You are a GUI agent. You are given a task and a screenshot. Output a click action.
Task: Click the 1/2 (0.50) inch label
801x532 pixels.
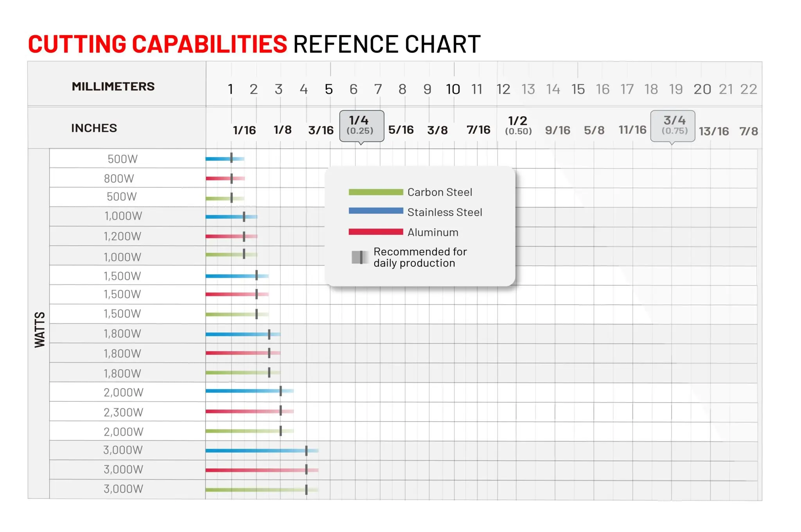coord(518,125)
